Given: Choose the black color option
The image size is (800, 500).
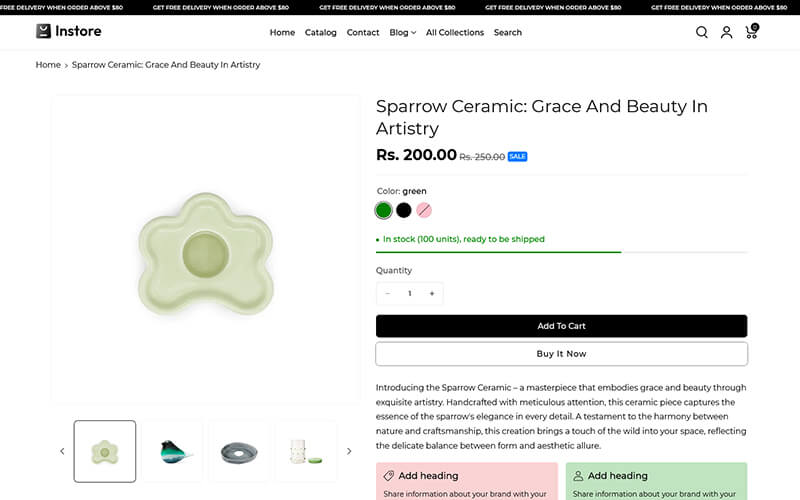Looking at the screenshot, I should pos(404,210).
